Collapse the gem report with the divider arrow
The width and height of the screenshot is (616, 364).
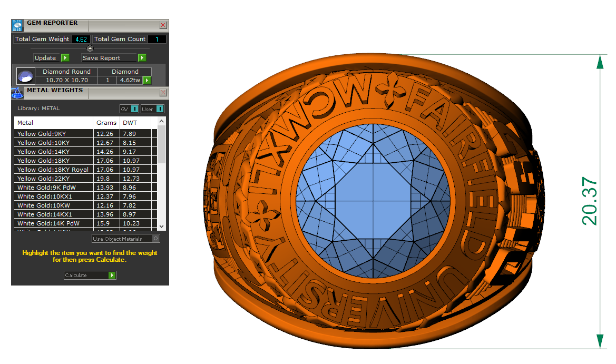90,48
